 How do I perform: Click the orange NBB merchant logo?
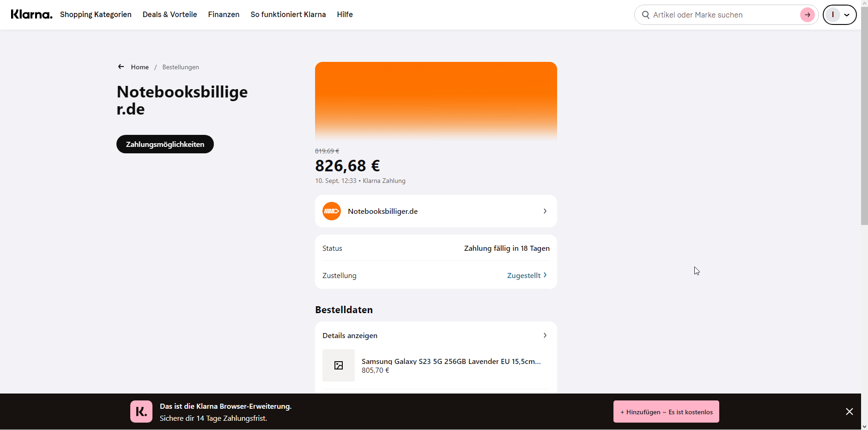coord(332,211)
